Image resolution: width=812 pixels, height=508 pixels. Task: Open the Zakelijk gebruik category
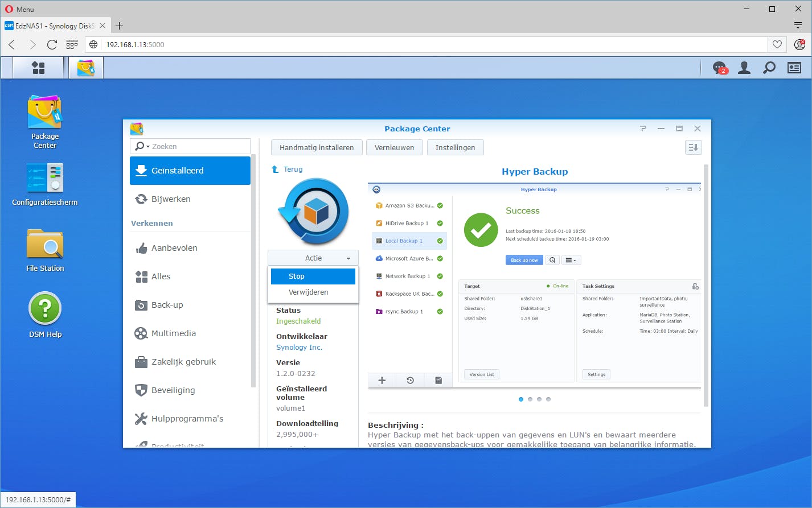190,362
